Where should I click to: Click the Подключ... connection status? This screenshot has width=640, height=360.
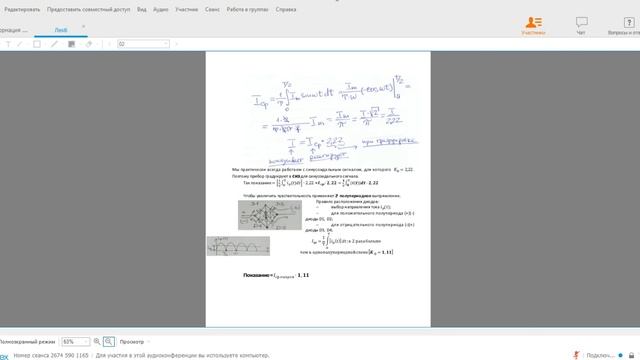[600, 356]
